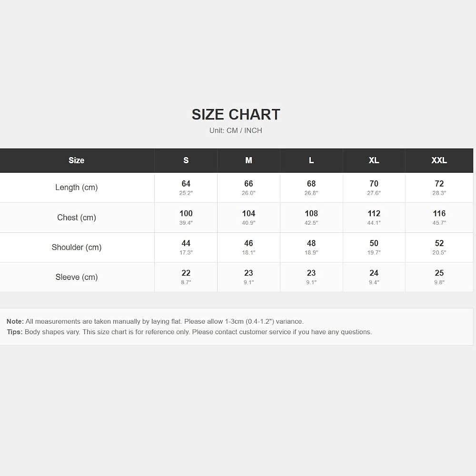Select the S size column header

pos(186,160)
